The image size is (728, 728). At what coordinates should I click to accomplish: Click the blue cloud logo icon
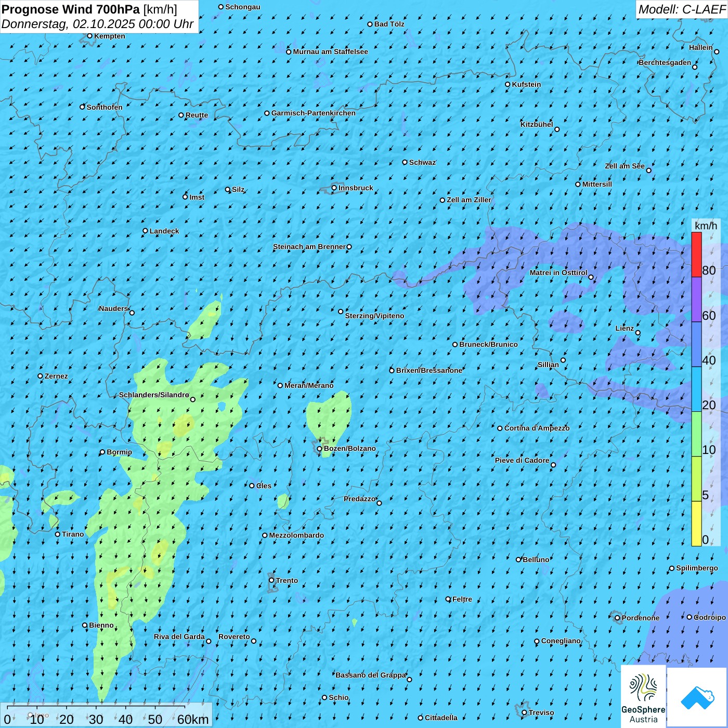click(x=697, y=698)
